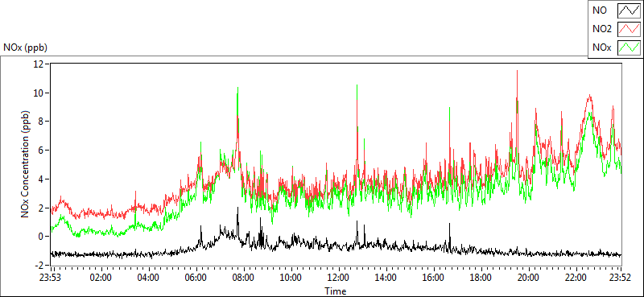Click the Time axis label
Image resolution: width=644 pixels, height=297 pixels.
click(336, 291)
